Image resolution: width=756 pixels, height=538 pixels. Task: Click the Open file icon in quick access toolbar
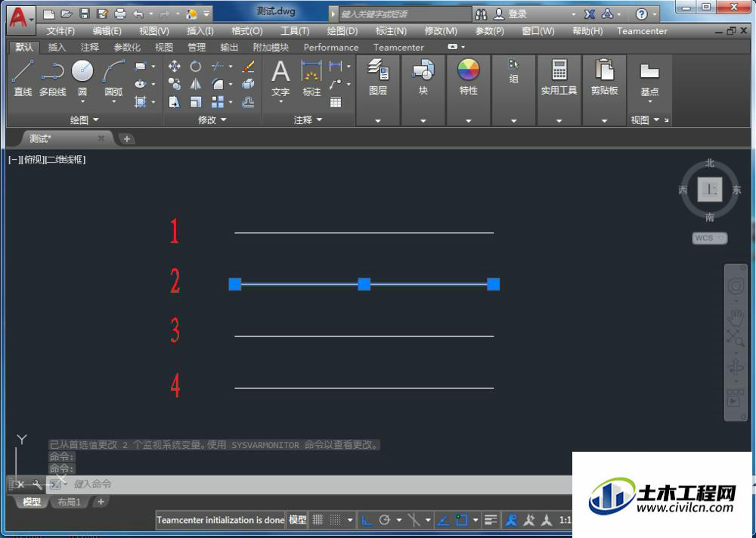(67, 14)
